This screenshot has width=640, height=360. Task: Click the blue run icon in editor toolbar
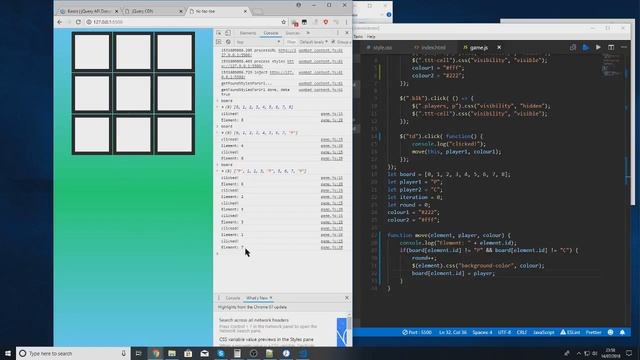pyautogui.click(x=586, y=47)
